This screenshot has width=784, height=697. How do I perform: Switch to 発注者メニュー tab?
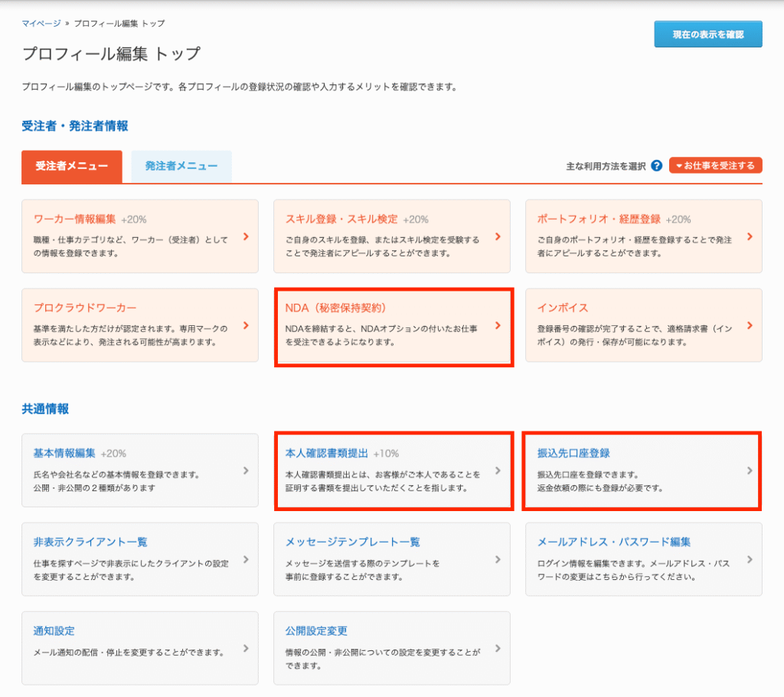coord(181,166)
